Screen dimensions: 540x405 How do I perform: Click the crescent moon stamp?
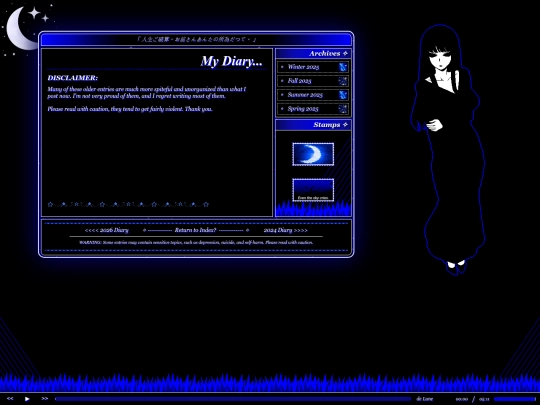pyautogui.click(x=313, y=154)
